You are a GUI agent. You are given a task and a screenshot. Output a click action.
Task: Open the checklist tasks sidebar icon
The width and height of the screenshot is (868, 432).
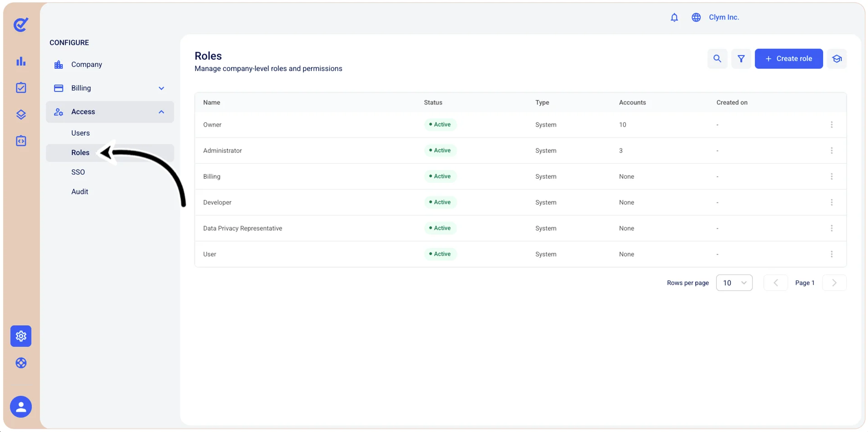click(21, 88)
